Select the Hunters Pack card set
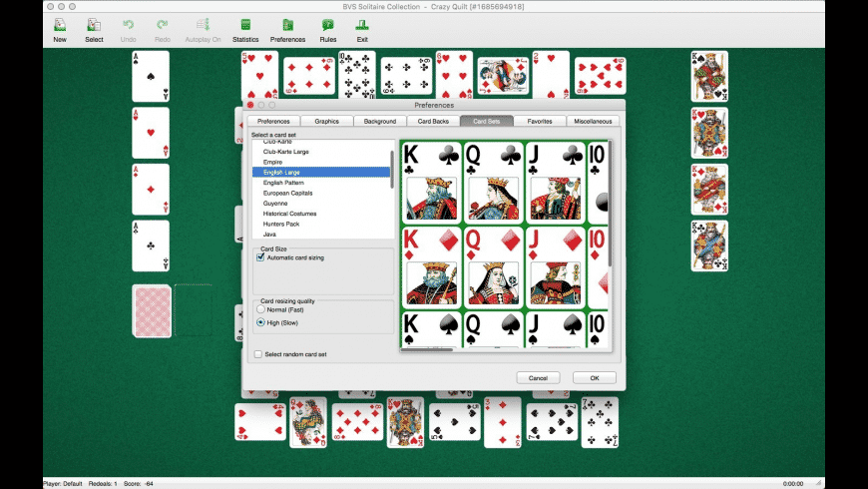This screenshot has width=868, height=489. (321, 224)
